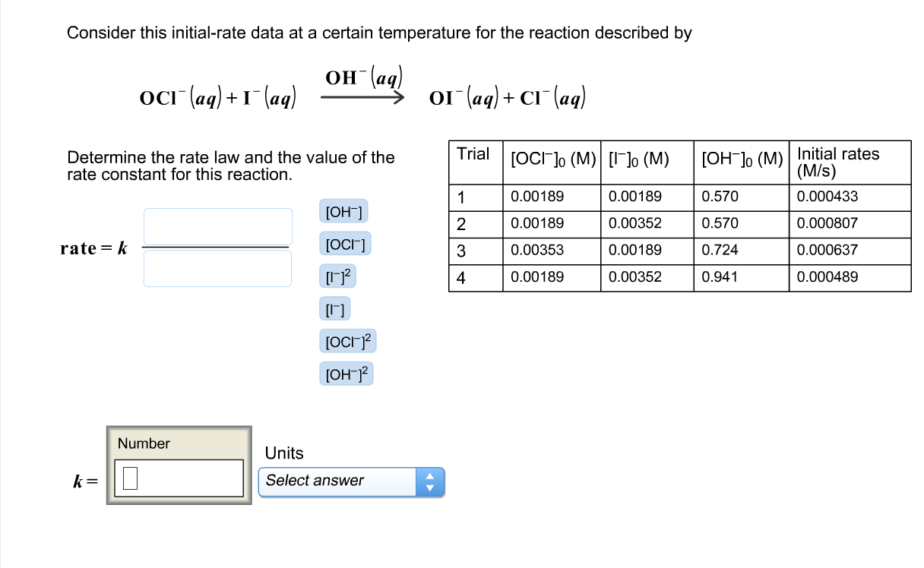The width and height of the screenshot is (924, 568).
Task: Click the Number entry box for k
Action: tap(177, 477)
